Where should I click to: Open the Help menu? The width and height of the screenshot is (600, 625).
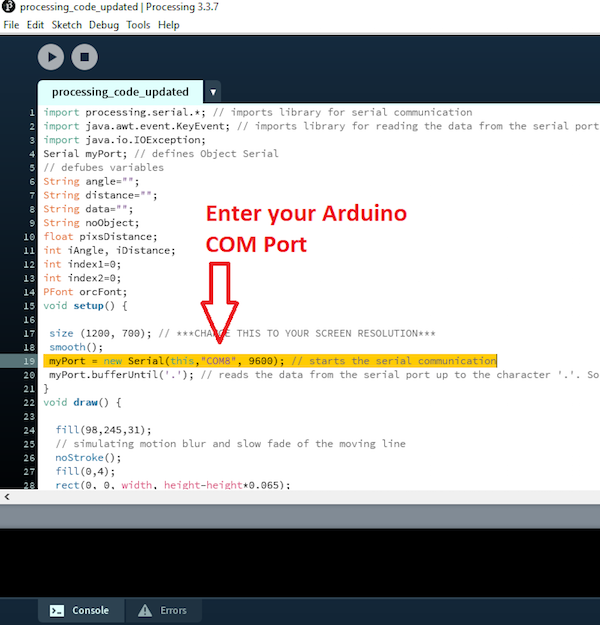tap(169, 25)
